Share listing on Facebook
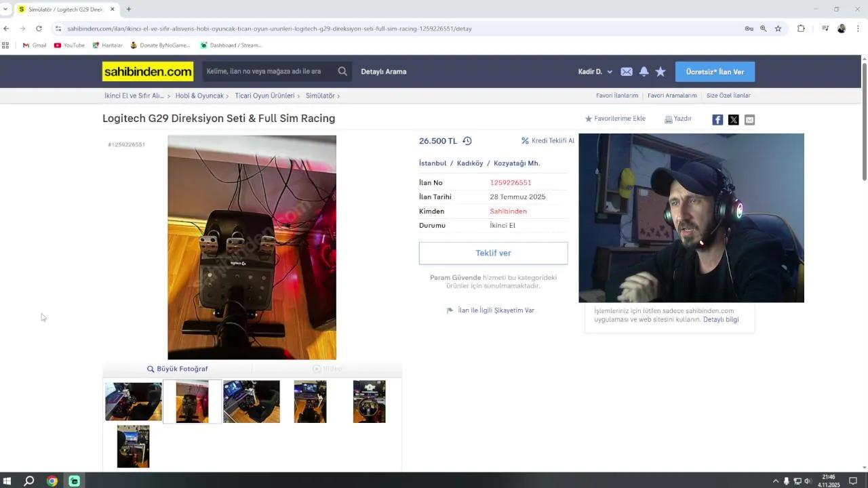The height and width of the screenshot is (488, 868). pos(717,120)
